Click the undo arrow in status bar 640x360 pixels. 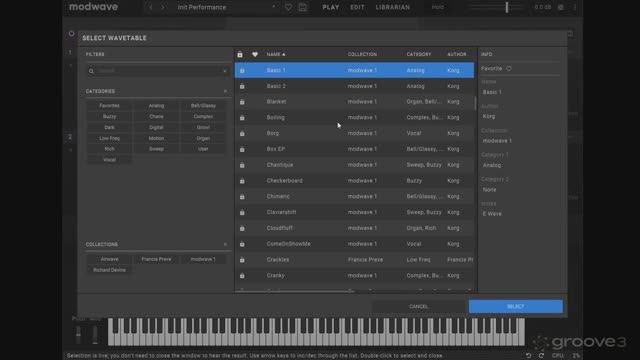pyautogui.click(x=528, y=356)
